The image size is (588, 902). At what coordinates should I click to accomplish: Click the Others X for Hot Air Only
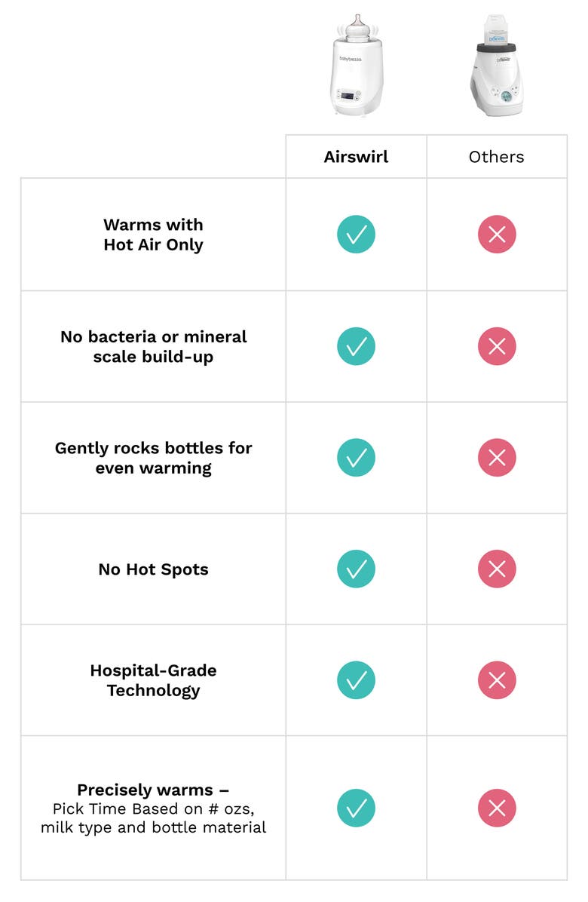point(497,235)
